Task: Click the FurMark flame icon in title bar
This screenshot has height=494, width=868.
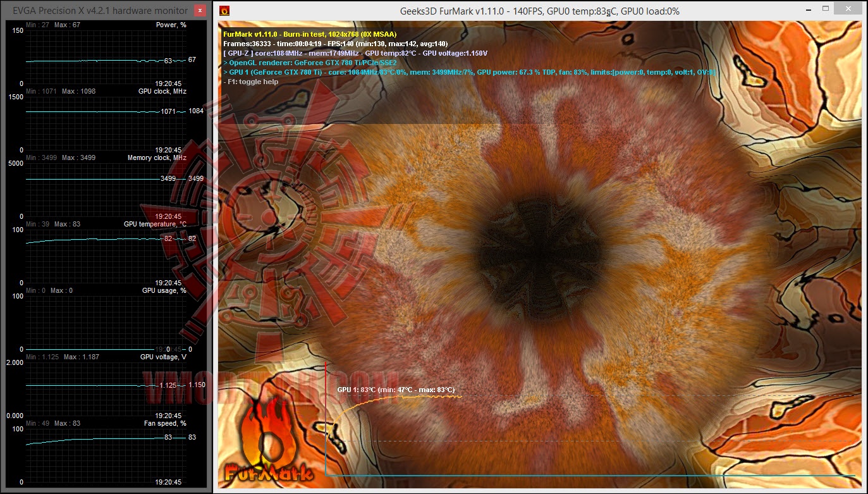Action: click(224, 11)
